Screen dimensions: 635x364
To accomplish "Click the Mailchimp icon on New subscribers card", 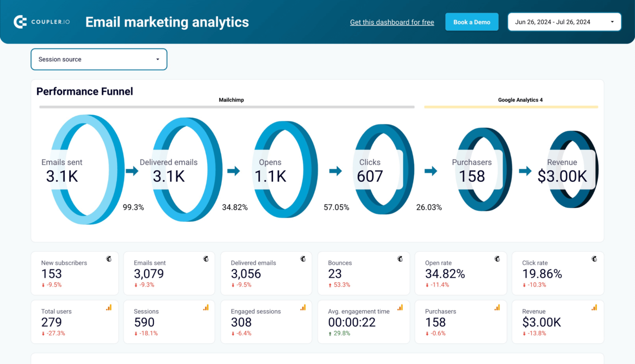I will (x=109, y=259).
